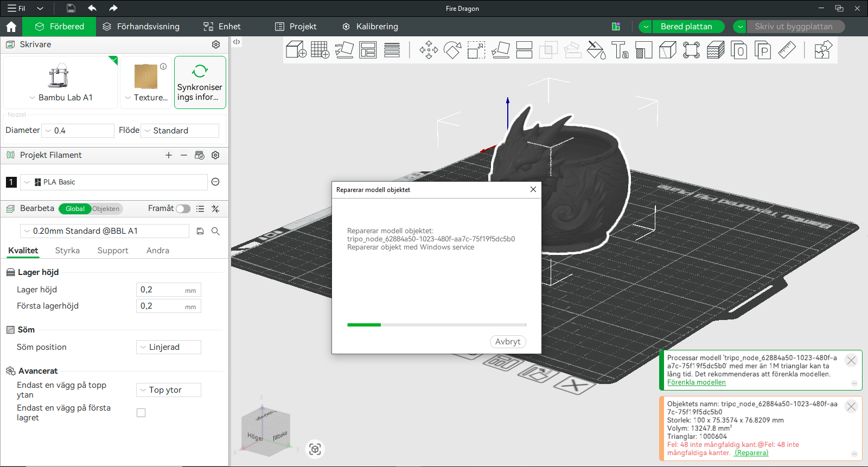This screenshot has width=868, height=467.
Task: Open the Bambu Lab A1 printer dropdown
Action: pos(61,98)
